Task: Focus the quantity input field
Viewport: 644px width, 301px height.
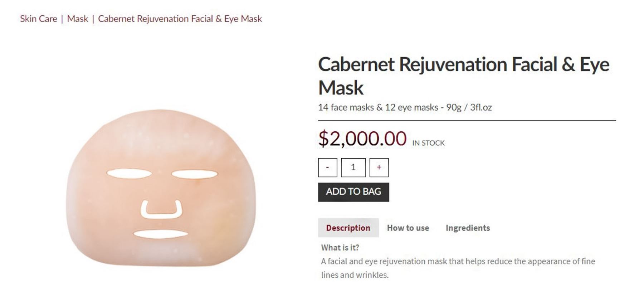Action: [x=353, y=168]
